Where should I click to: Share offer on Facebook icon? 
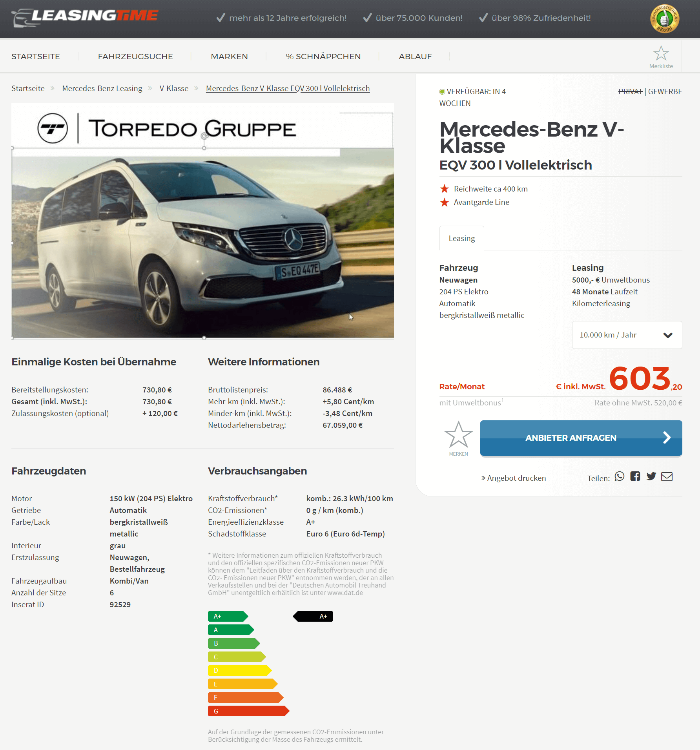pos(635,476)
